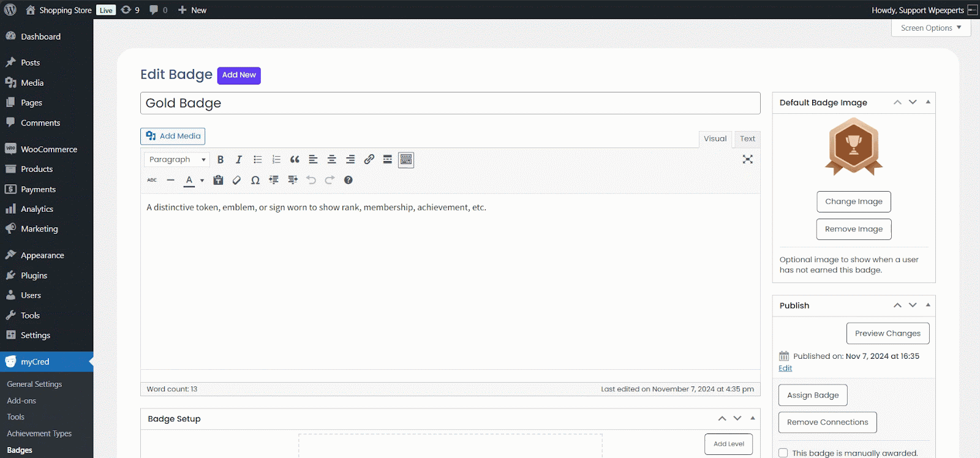Open WooCommerce in the sidebar menu

tap(49, 149)
